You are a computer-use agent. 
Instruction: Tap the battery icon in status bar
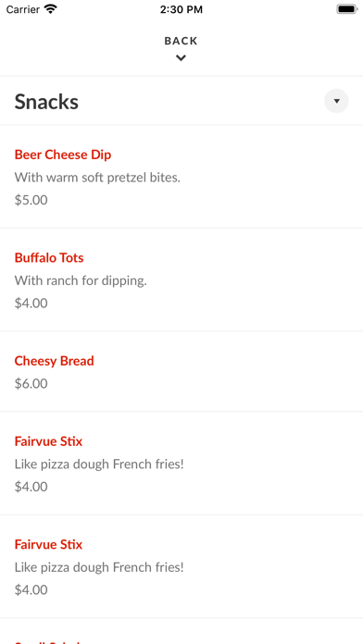(x=347, y=9)
